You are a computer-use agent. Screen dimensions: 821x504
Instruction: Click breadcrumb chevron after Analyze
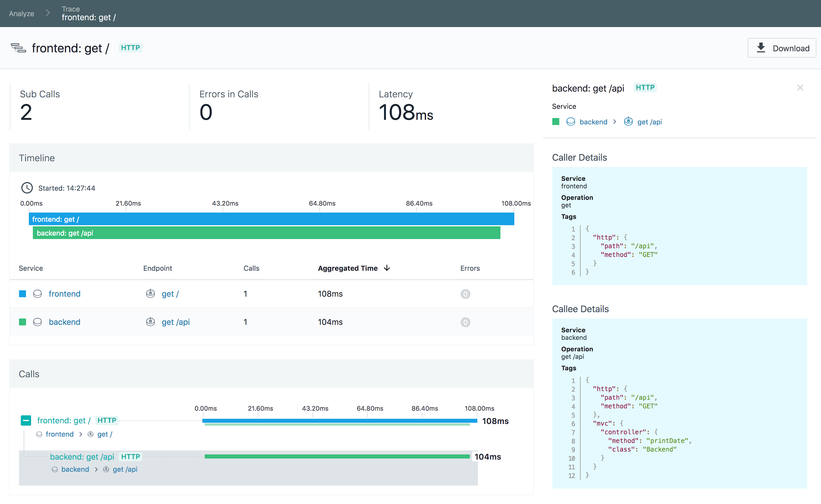(x=48, y=13)
